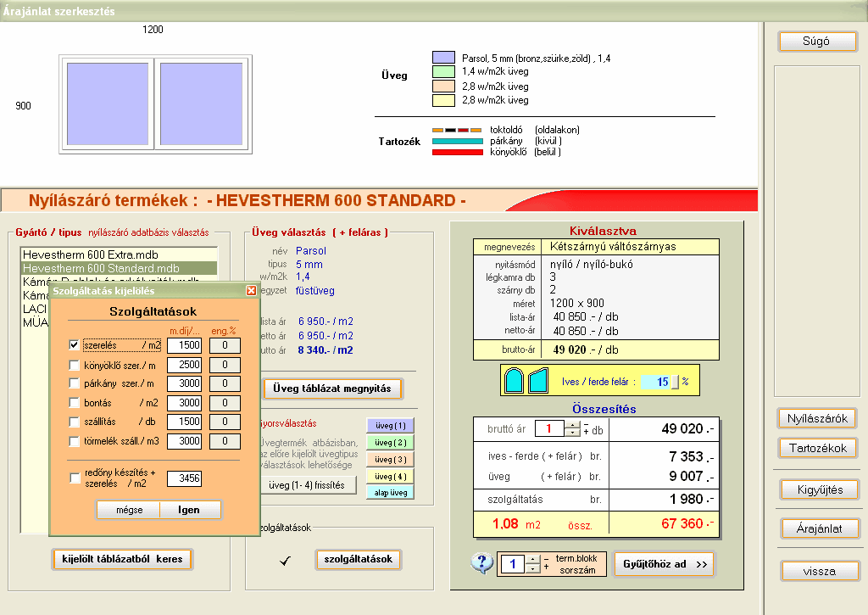Adjust the íves / ferde felár percent spinner
The image size is (868, 615).
[x=675, y=382]
